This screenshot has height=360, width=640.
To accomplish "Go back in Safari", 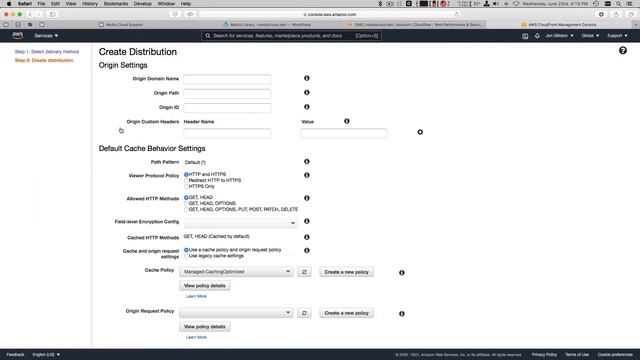I will pyautogui.click(x=30, y=14).
